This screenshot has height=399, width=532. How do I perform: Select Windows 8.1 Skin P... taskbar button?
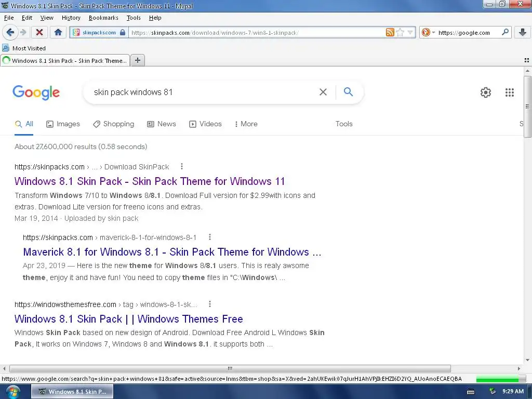click(x=72, y=392)
